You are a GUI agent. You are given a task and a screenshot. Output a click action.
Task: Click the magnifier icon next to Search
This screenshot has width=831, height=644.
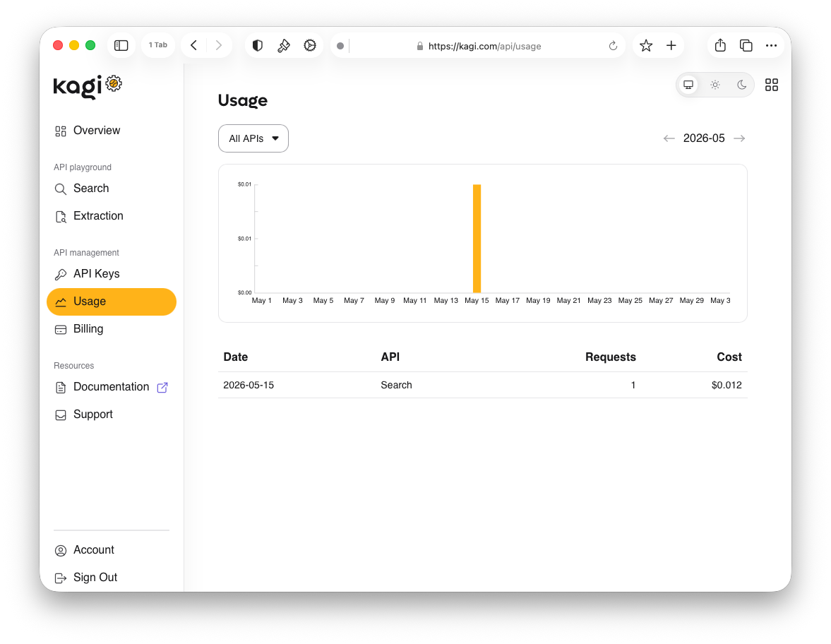coord(61,189)
